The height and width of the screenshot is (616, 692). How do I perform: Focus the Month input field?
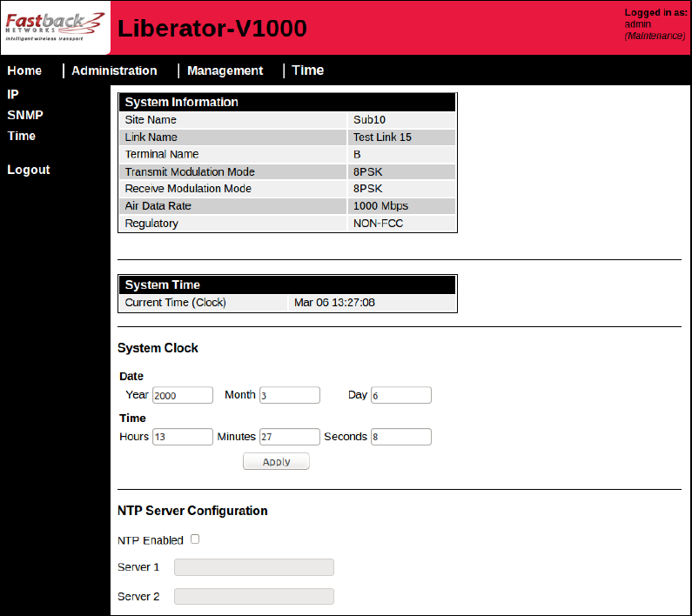click(x=290, y=395)
